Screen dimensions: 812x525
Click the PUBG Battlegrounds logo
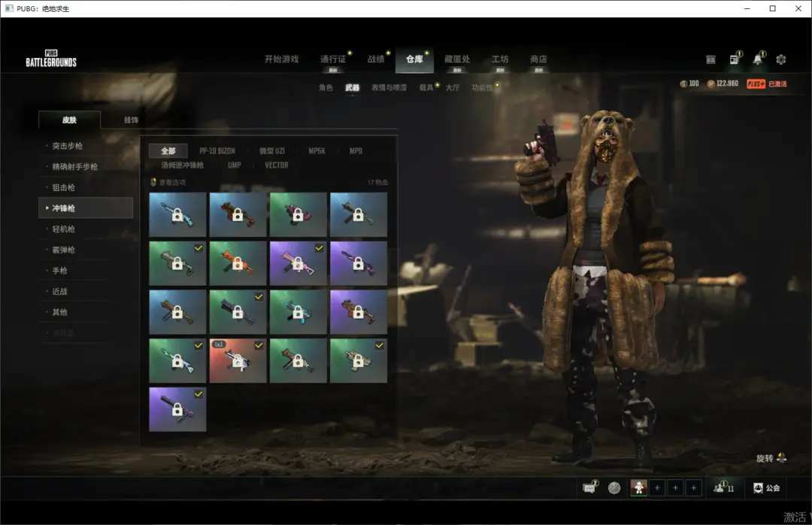[x=51, y=59]
